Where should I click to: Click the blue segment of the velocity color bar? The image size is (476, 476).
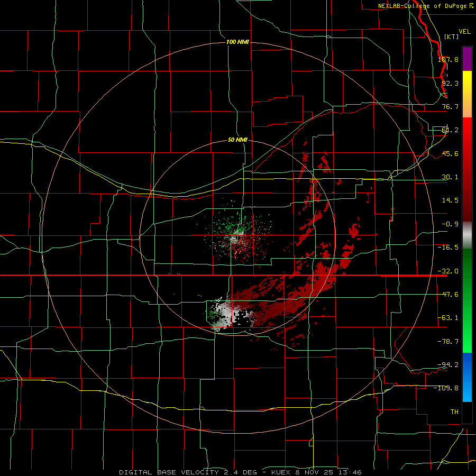(467, 377)
